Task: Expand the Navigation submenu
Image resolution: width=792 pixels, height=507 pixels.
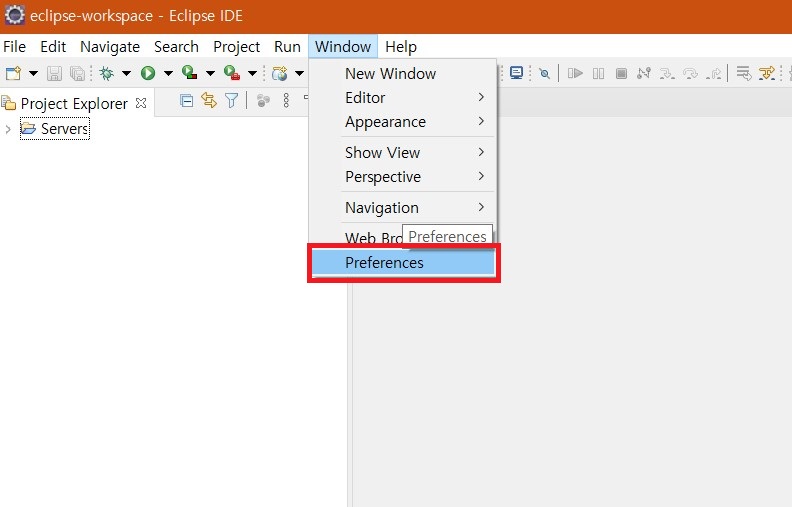Action: pos(403,208)
